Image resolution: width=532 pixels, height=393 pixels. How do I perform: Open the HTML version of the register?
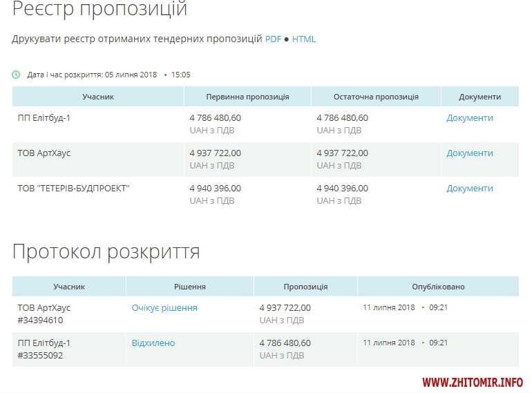[304, 39]
